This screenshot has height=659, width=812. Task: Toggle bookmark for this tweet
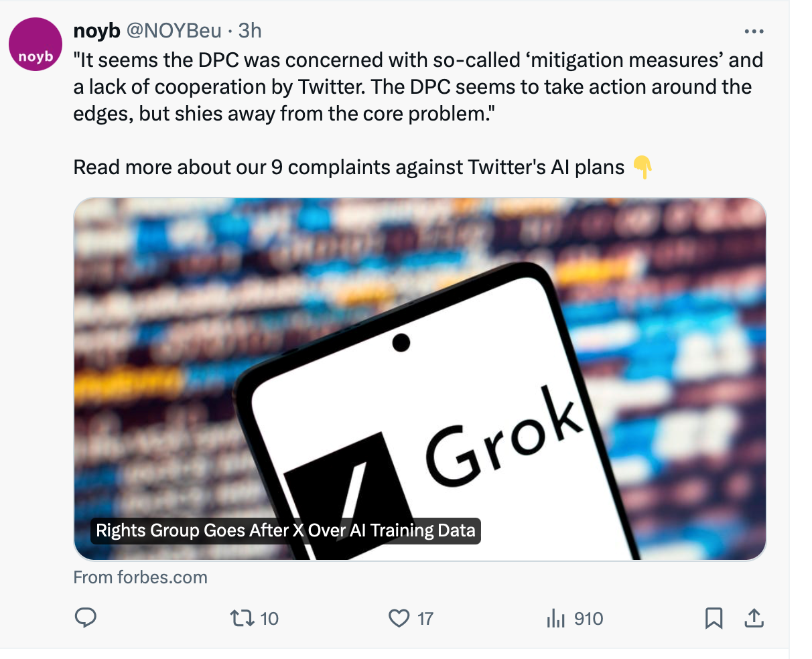tap(714, 617)
